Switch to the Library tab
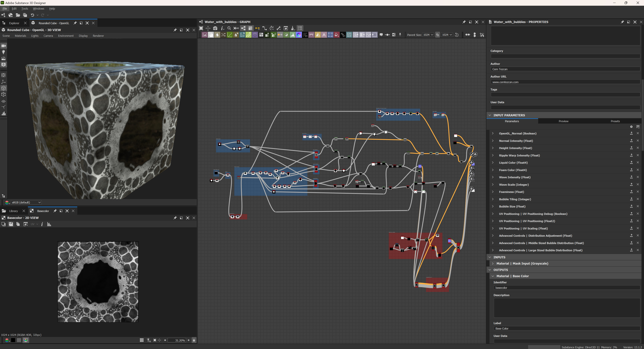The image size is (644, 349). click(x=13, y=211)
